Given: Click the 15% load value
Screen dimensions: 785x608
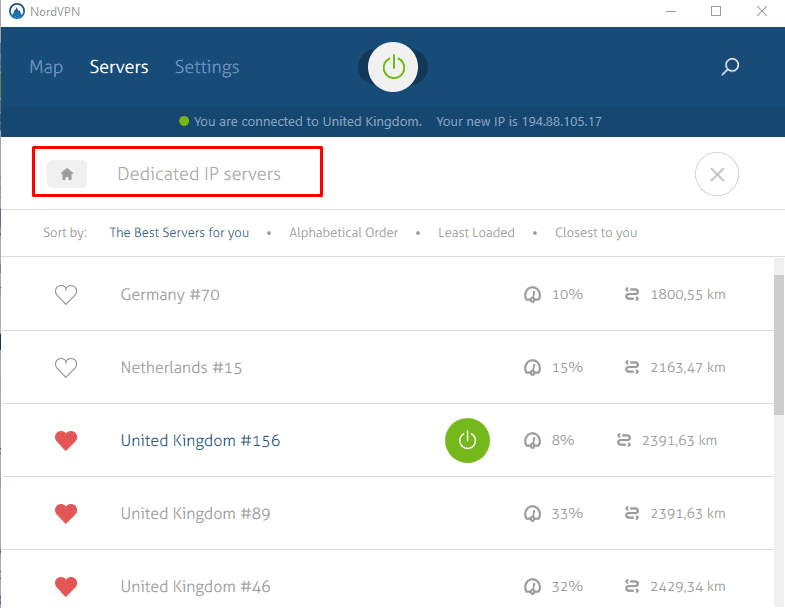Looking at the screenshot, I should click(x=567, y=368).
